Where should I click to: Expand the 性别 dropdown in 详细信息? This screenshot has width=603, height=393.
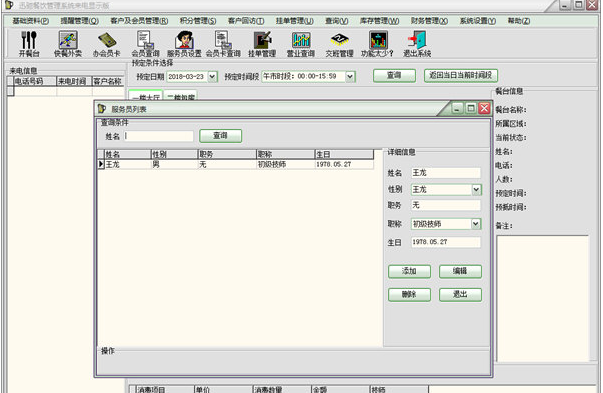pos(476,189)
